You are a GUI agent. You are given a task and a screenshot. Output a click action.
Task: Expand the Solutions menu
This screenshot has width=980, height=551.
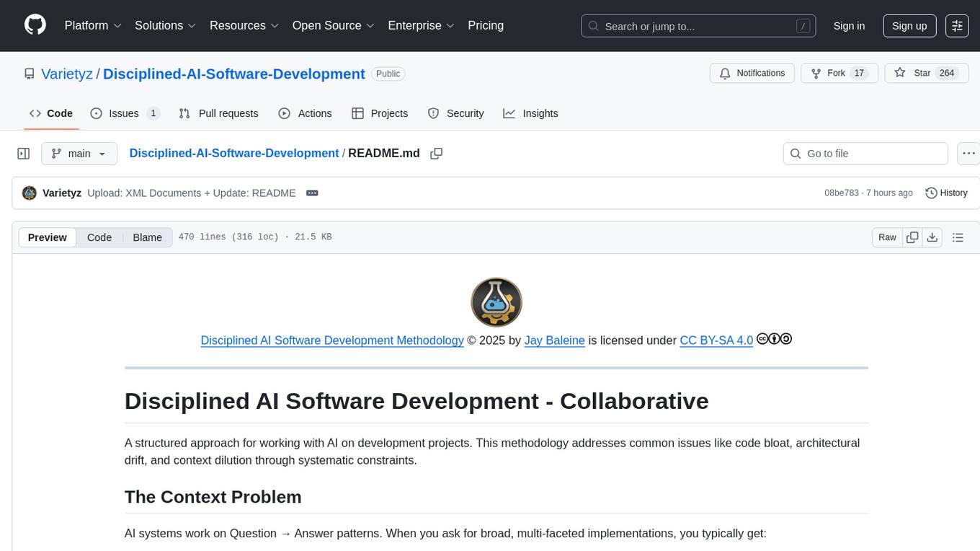point(166,25)
